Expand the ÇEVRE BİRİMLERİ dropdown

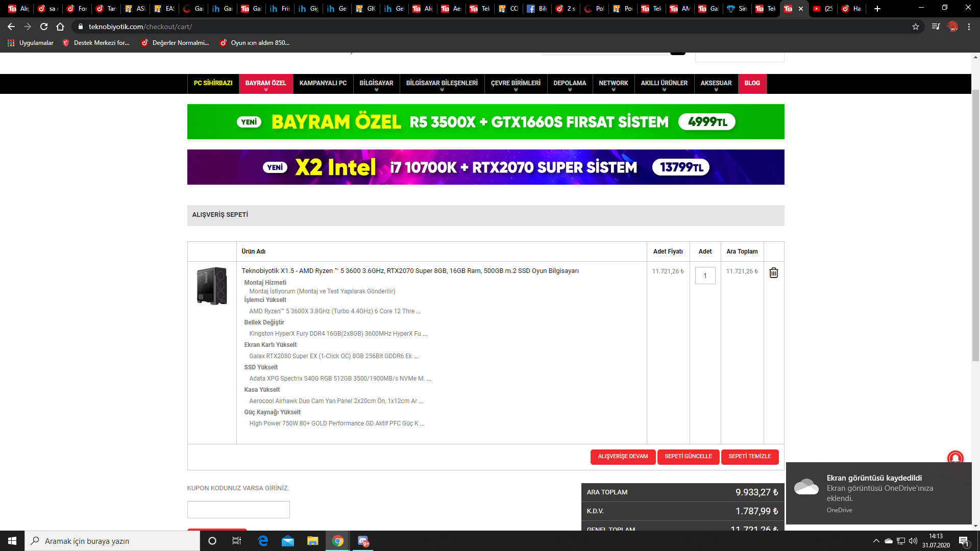[x=516, y=84]
